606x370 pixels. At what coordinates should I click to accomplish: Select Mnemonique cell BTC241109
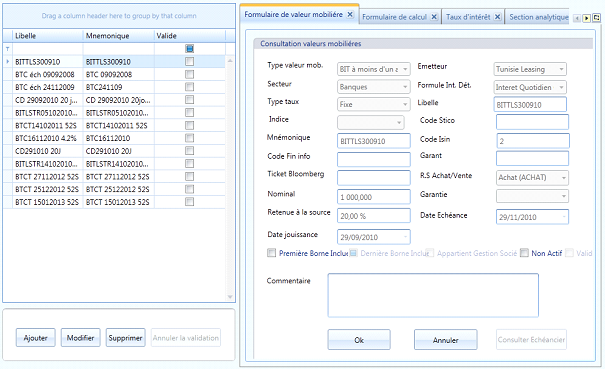tap(118, 87)
